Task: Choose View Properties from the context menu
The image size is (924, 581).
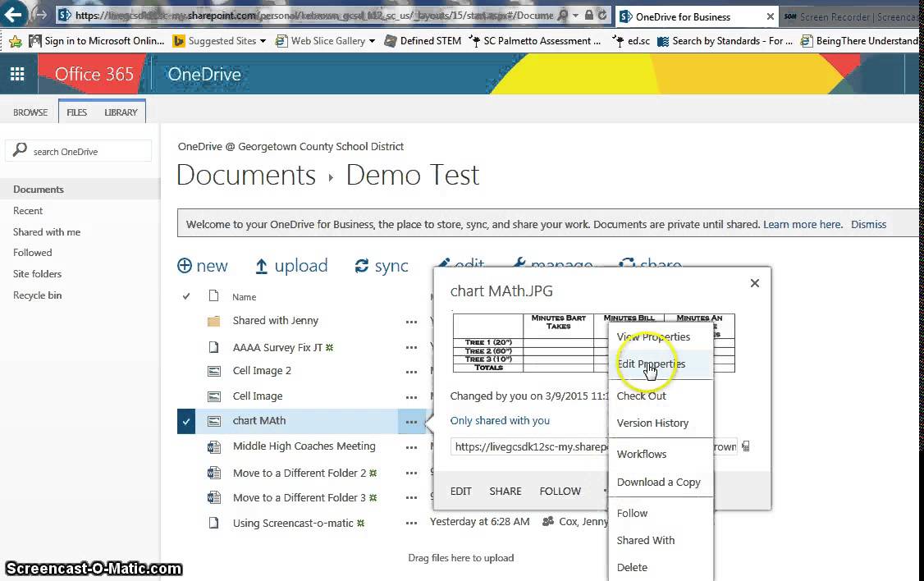Action: (x=653, y=337)
